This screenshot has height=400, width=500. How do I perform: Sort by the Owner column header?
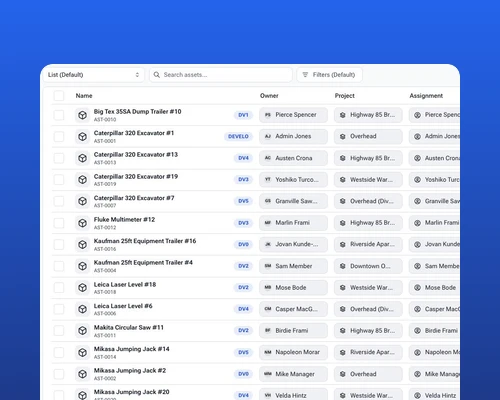pos(269,96)
